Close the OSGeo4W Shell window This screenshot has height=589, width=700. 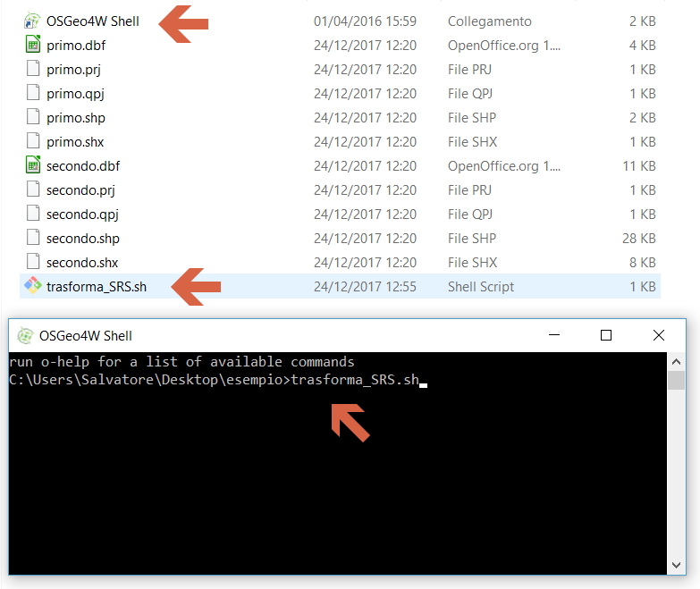coord(659,335)
